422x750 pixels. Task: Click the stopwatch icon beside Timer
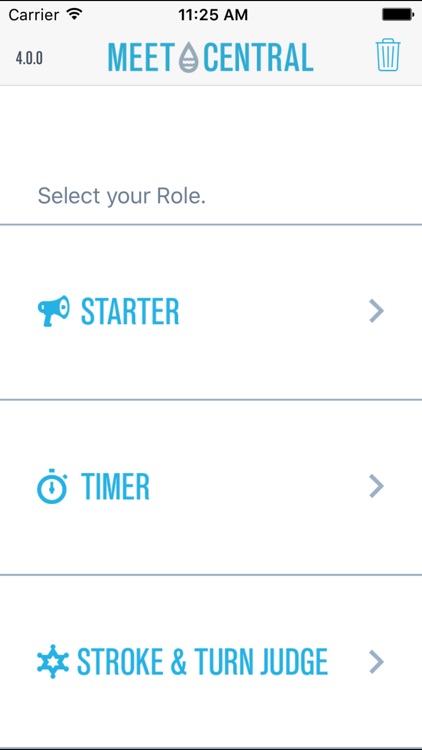(x=52, y=486)
